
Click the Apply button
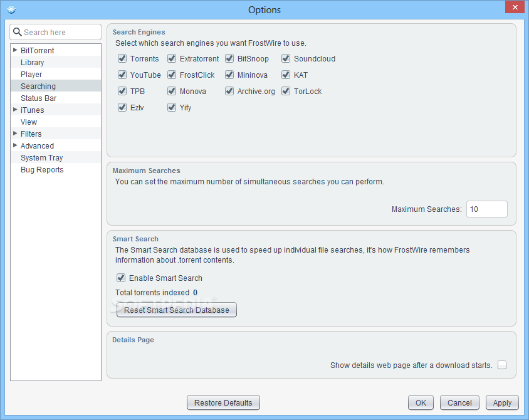pyautogui.click(x=502, y=403)
